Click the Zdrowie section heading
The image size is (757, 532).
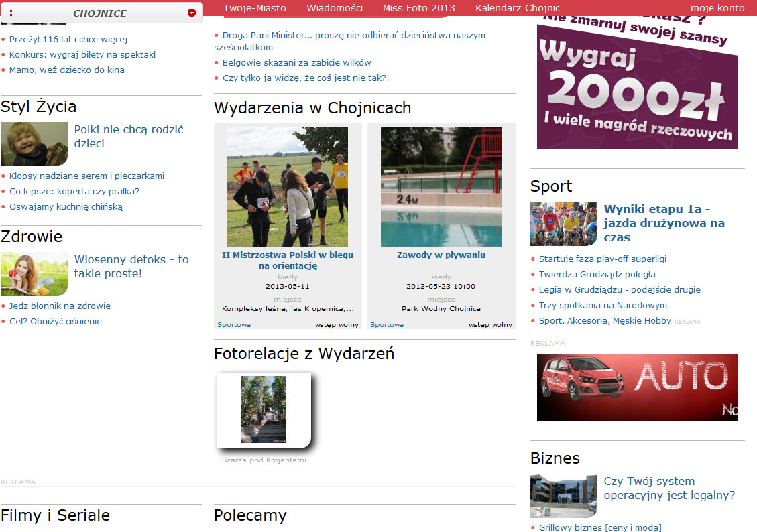click(32, 237)
